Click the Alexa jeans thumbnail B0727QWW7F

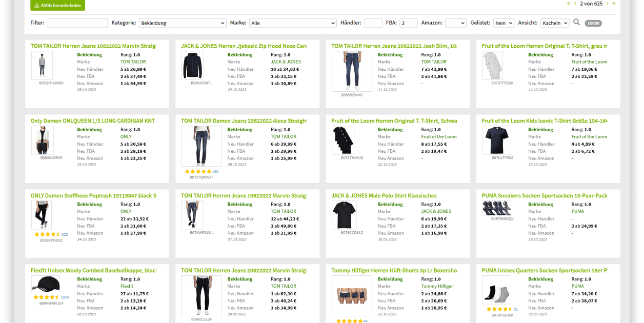point(202,146)
